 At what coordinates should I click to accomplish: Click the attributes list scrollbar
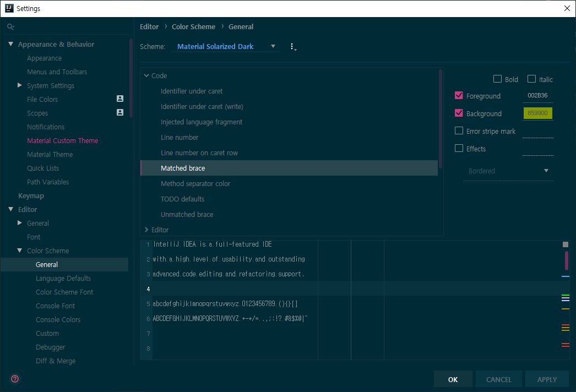(x=441, y=118)
